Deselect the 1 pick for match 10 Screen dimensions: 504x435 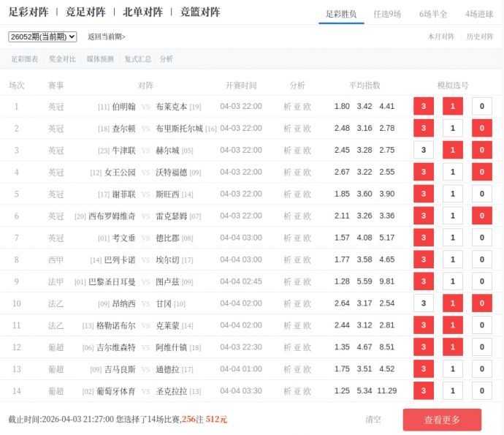pos(452,303)
